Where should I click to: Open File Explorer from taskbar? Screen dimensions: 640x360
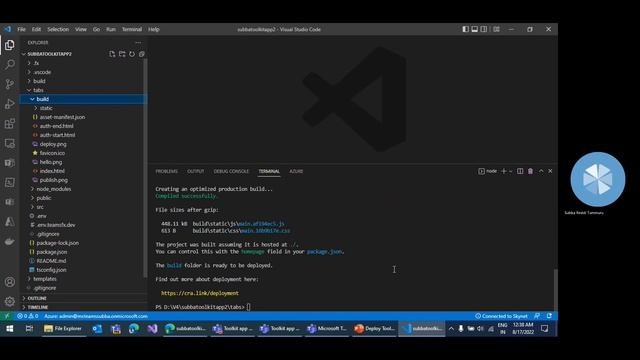click(x=63, y=329)
